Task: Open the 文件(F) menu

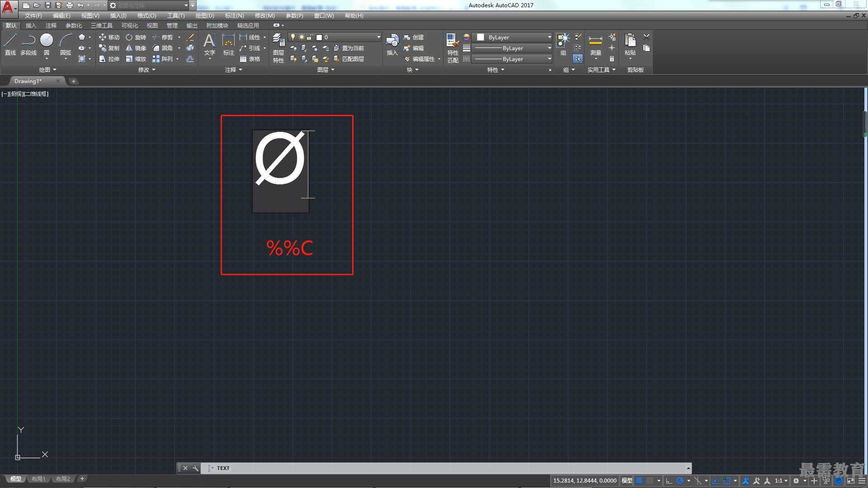Action: point(33,16)
